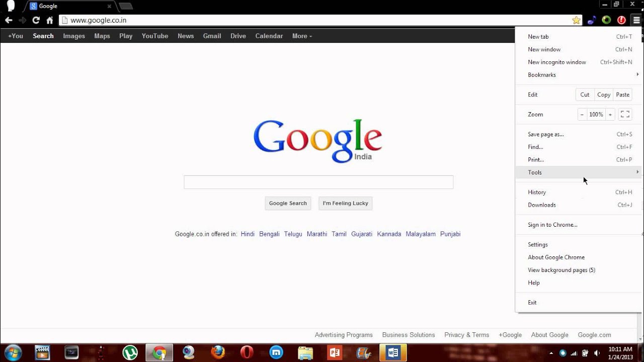Open the Windows Start menu
This screenshot has width=644, height=362.
tap(13, 352)
